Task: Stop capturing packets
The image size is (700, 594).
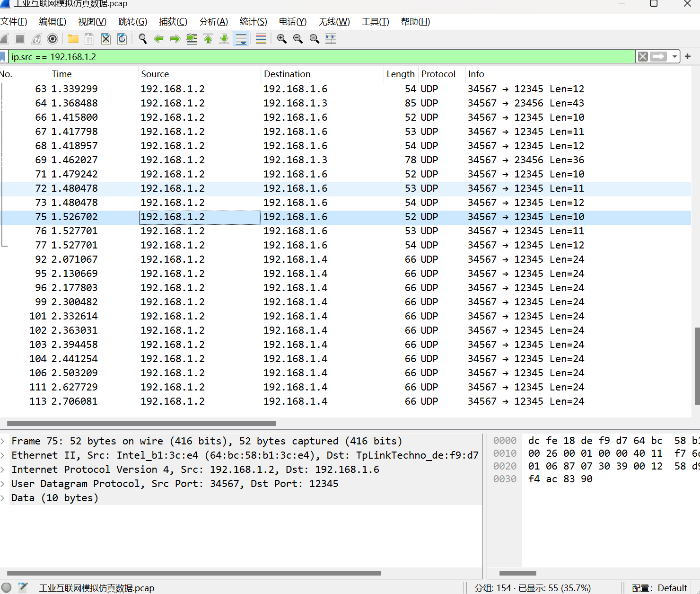Action: point(20,39)
